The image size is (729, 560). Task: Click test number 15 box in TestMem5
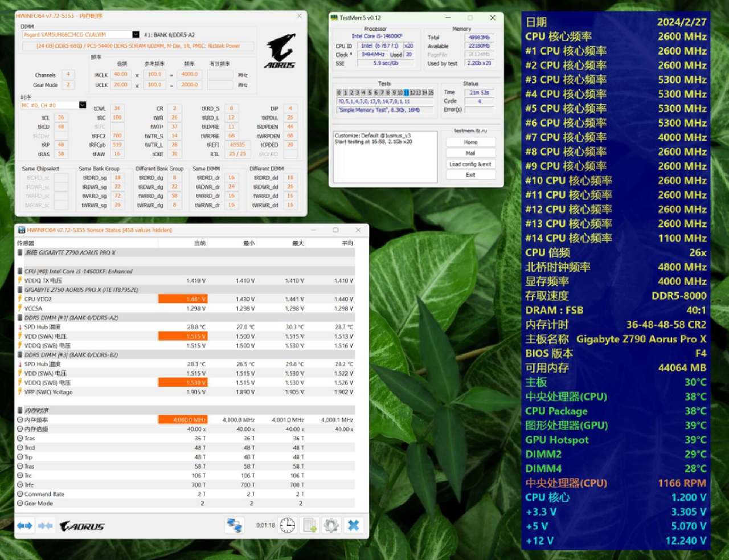pos(431,92)
